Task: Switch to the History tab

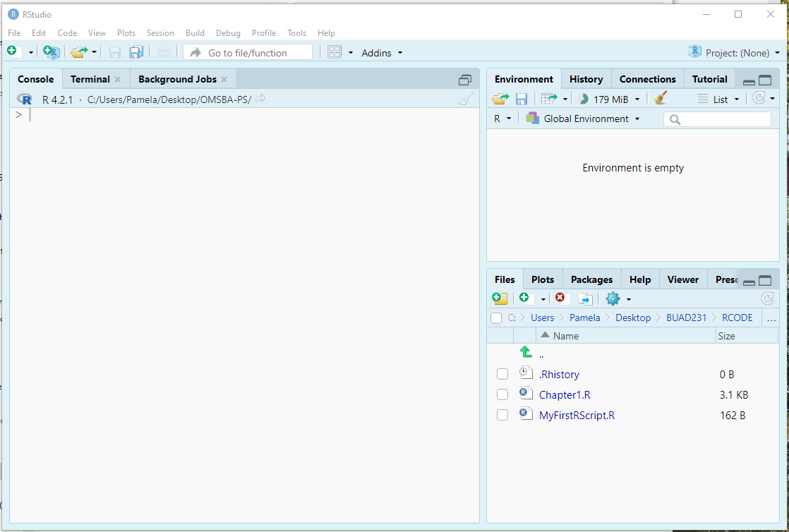Action: tap(586, 79)
